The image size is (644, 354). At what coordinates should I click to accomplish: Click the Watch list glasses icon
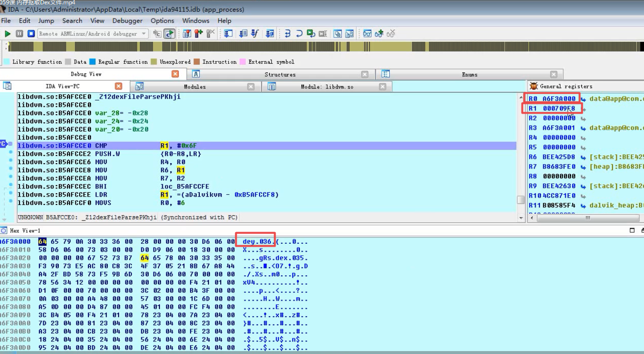(367, 34)
